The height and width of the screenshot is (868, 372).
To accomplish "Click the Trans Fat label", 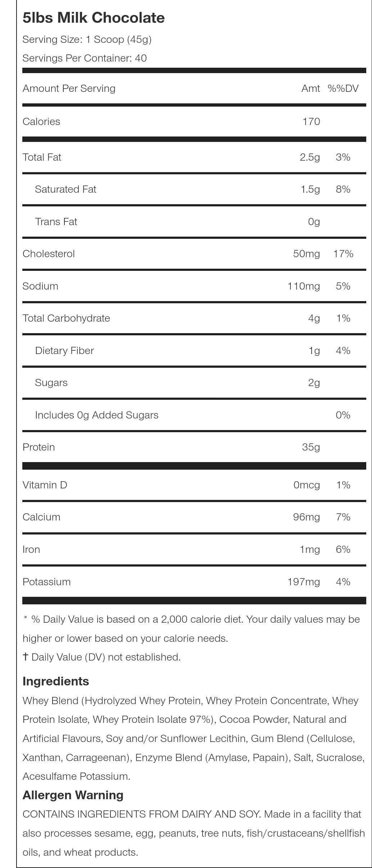I will click(56, 222).
